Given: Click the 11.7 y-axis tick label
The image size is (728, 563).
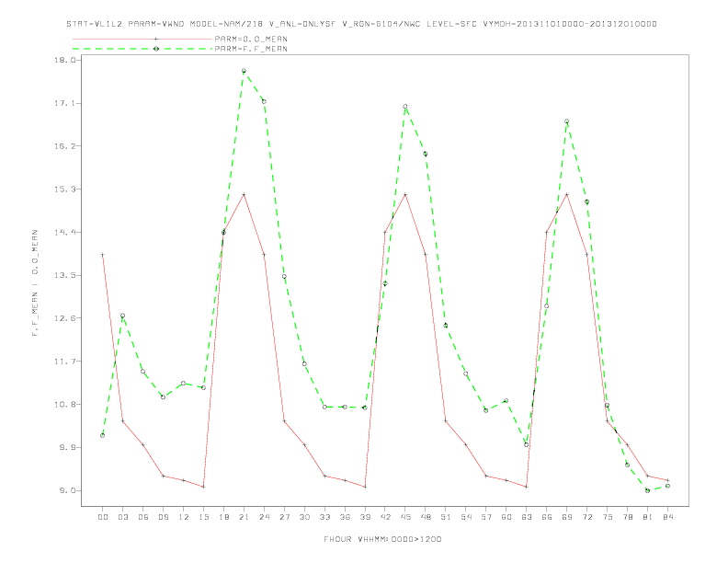Looking at the screenshot, I should point(65,361).
